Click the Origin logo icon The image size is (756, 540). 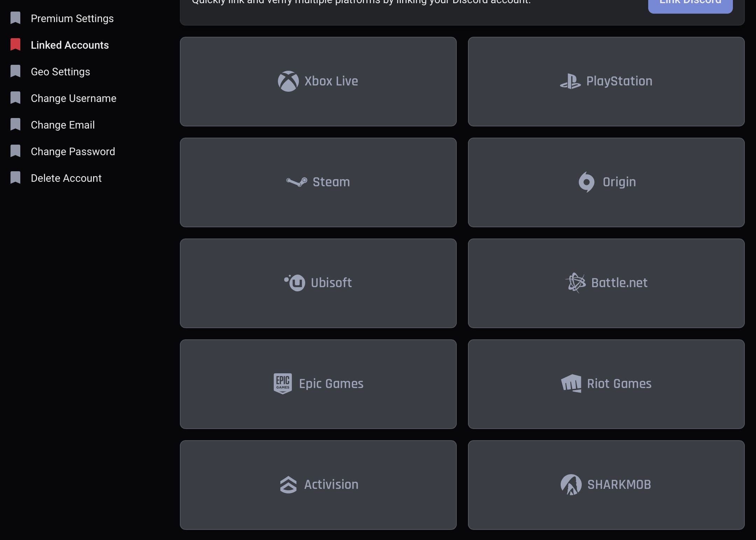[587, 182]
